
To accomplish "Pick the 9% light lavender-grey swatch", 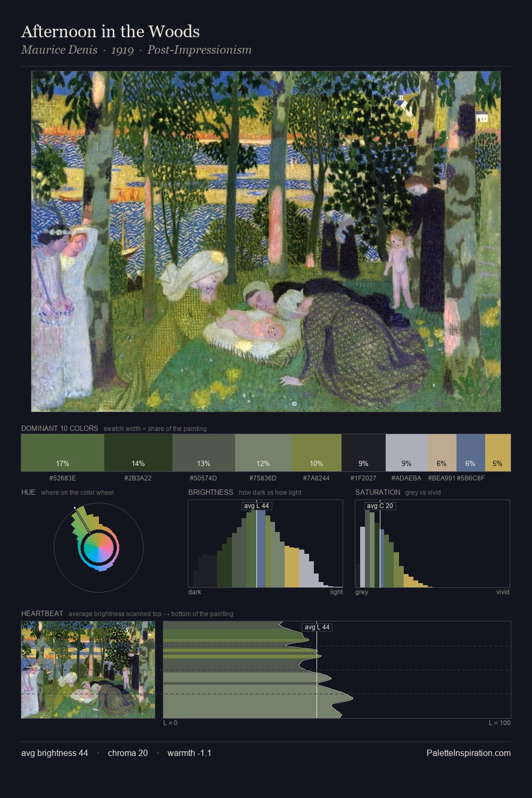I will 407,453.
